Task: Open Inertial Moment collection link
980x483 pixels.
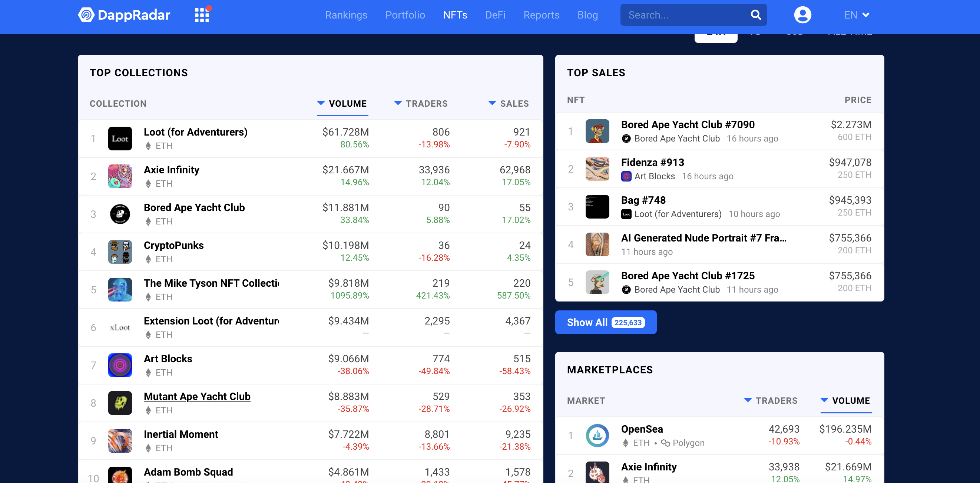Action: click(x=181, y=434)
